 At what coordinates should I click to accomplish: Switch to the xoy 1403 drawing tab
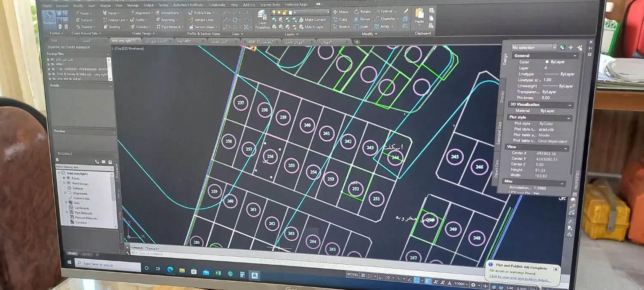pos(184,41)
